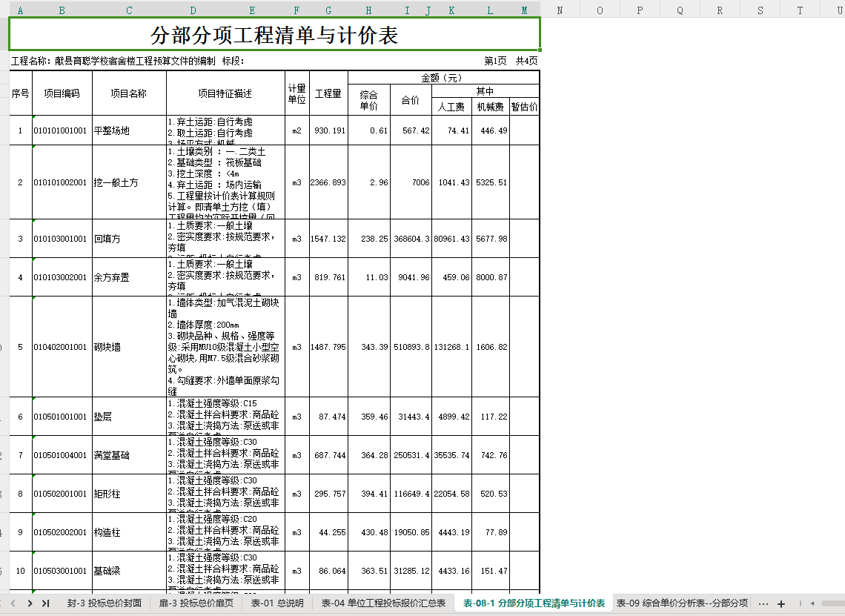Show more sheets via the ellipsis
Screen dimensions: 845x616
[x=763, y=604]
